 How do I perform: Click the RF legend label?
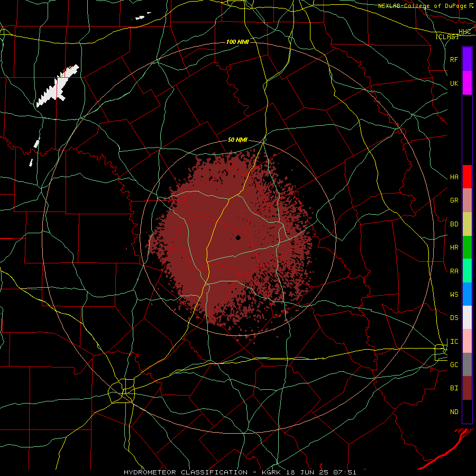[x=454, y=59]
